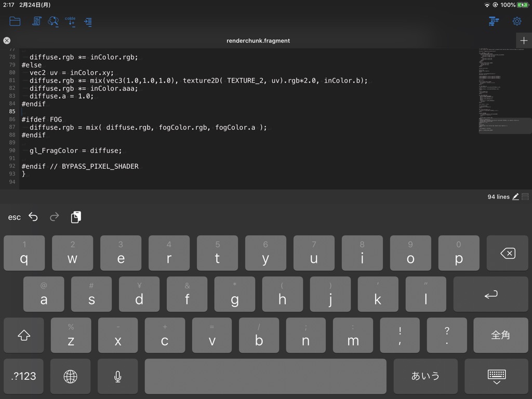Hide the on-screen keyboard
Image resolution: width=532 pixels, height=399 pixels.
496,376
